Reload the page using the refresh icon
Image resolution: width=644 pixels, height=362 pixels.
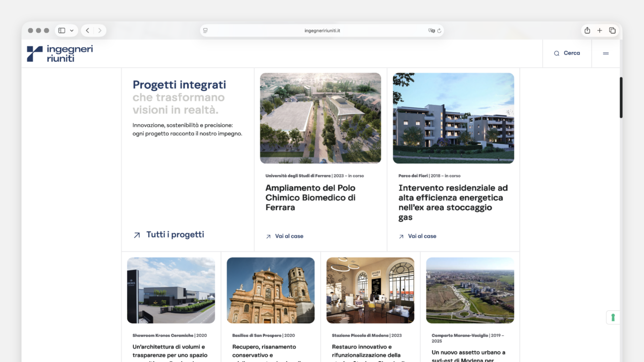tap(439, 31)
